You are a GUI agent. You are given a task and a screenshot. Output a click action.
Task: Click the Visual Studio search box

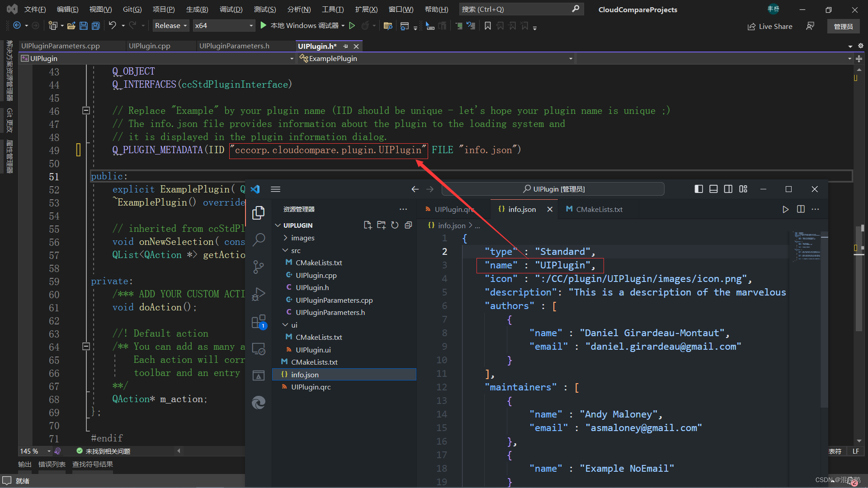[x=521, y=9]
